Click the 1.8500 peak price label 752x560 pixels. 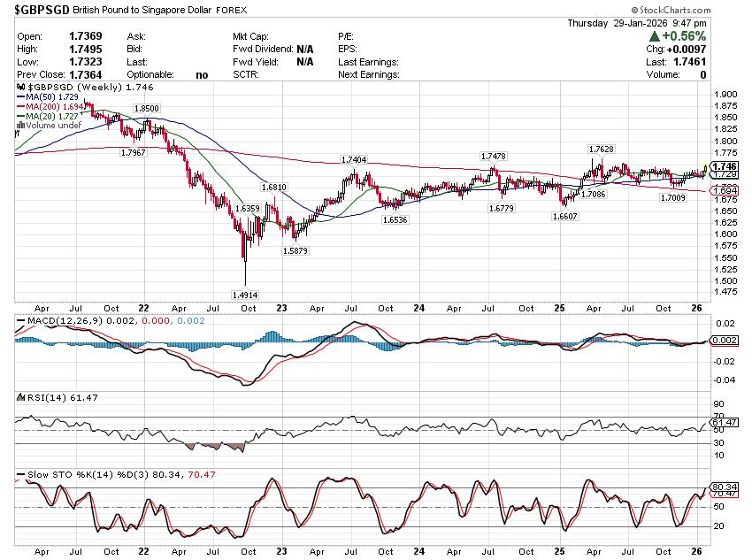point(146,108)
